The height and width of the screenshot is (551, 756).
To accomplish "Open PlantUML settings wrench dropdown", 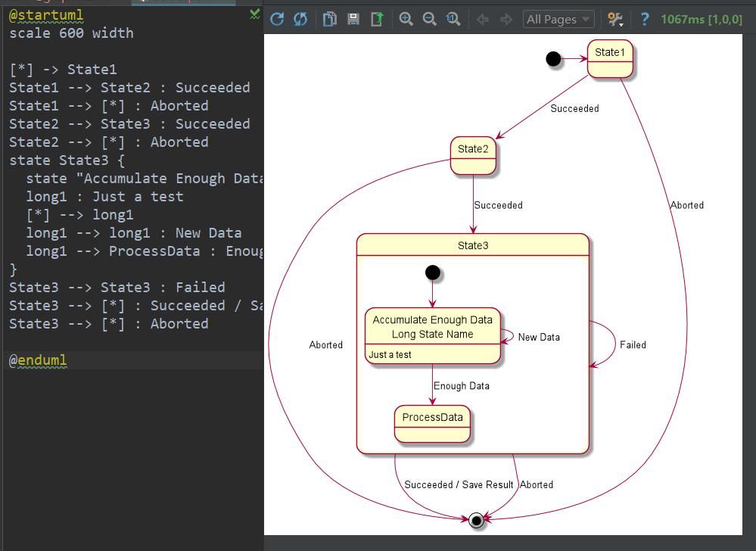I will pyautogui.click(x=616, y=20).
